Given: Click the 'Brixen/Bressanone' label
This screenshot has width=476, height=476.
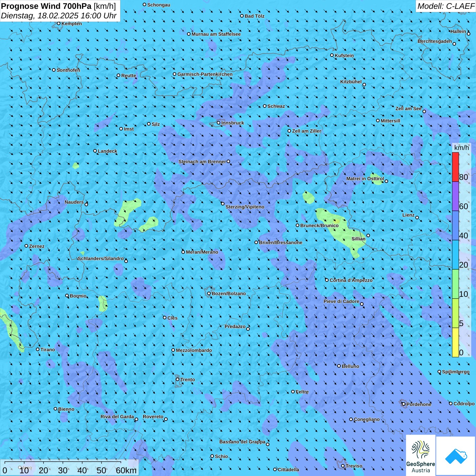Looking at the screenshot, I should (x=280, y=242).
